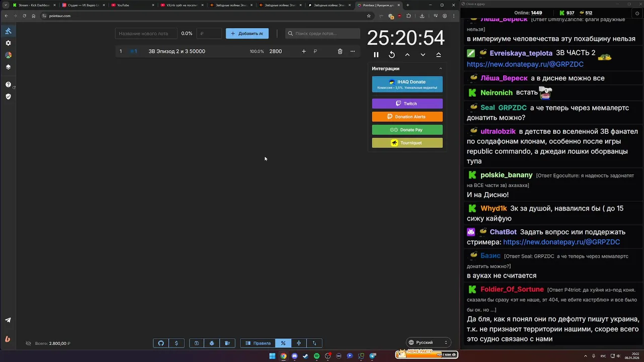
Task: Click the Добавить лот button
Action: pos(247,34)
